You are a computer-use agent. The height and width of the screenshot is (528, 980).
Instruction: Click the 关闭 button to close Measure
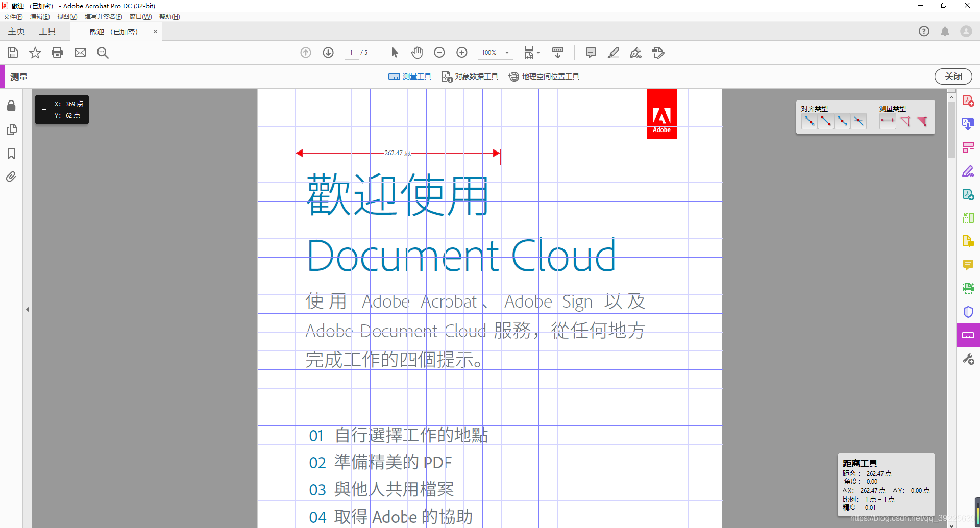pos(953,77)
